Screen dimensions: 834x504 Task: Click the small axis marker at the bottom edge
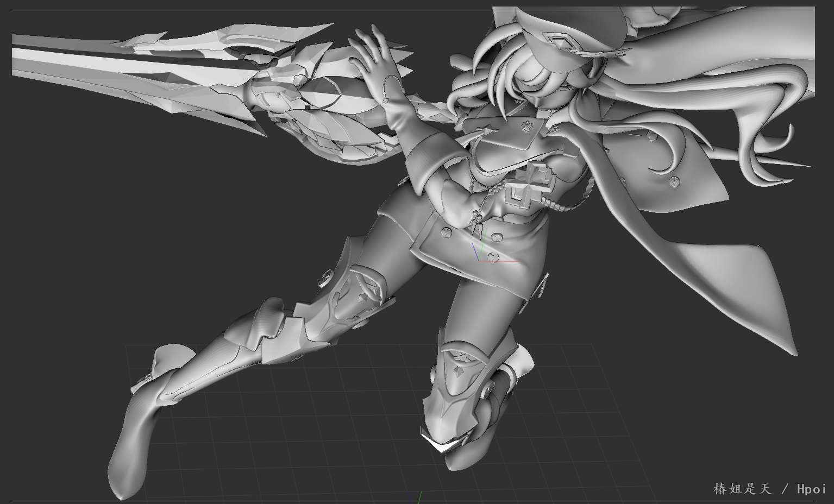point(413,497)
